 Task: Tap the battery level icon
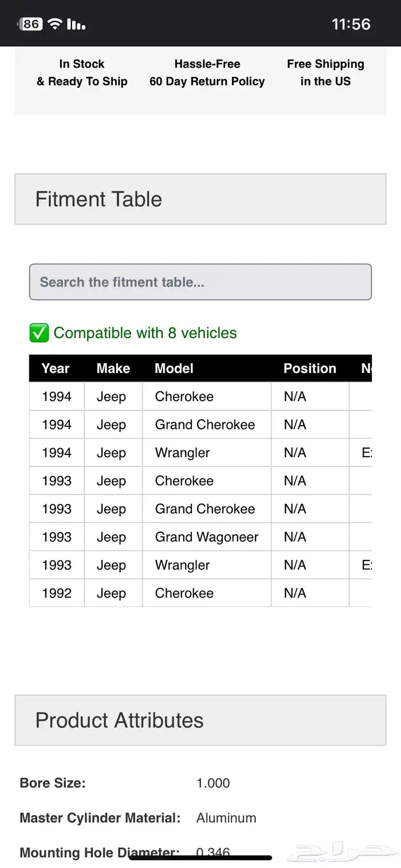[31, 24]
